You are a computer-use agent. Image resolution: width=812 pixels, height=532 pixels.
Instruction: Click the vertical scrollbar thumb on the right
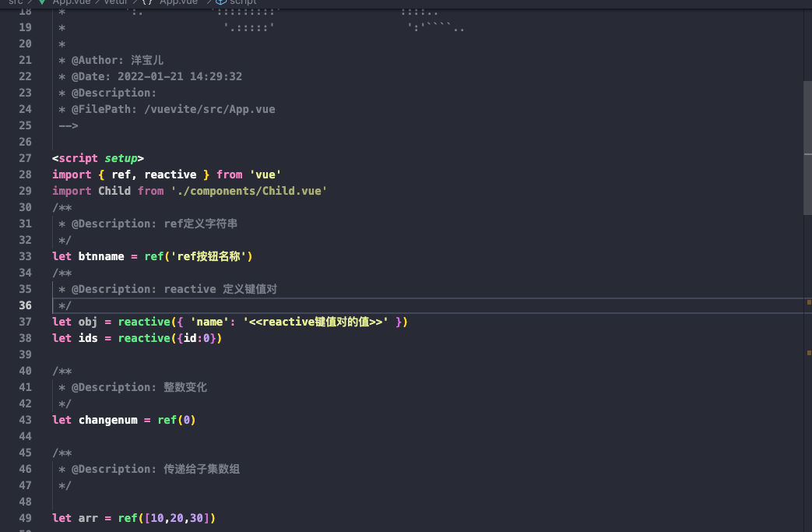click(807, 148)
